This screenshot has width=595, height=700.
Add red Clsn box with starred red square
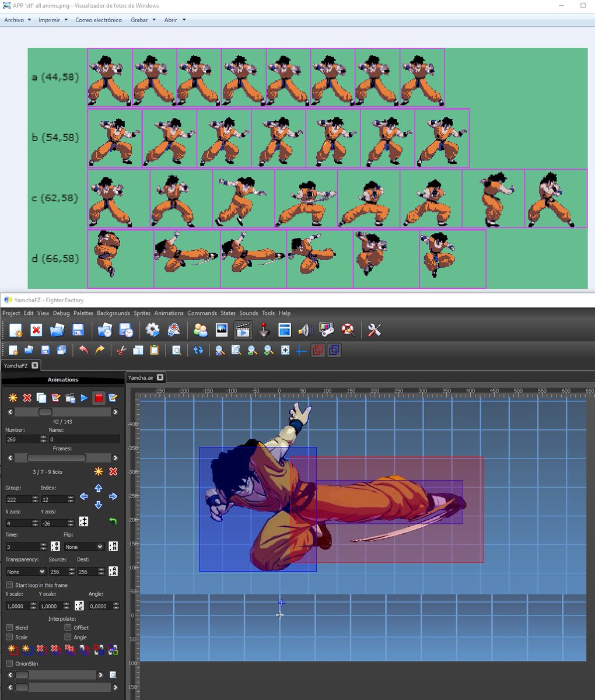tap(12, 649)
